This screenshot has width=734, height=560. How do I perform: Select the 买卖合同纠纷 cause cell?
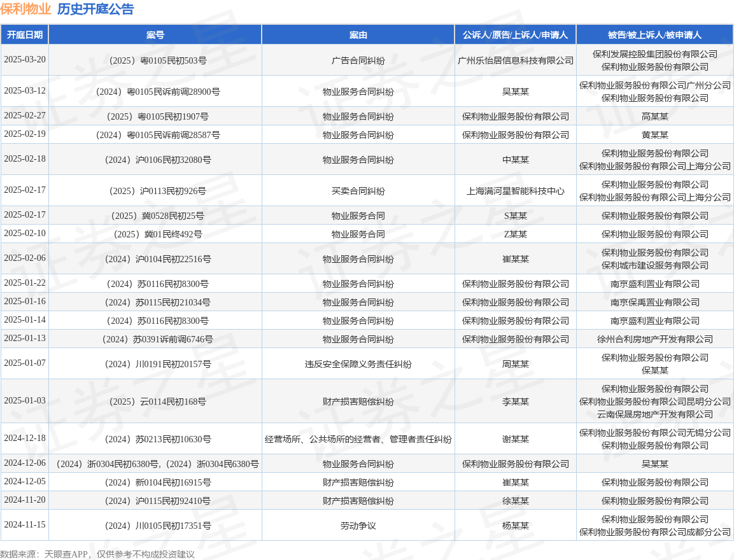pos(358,191)
